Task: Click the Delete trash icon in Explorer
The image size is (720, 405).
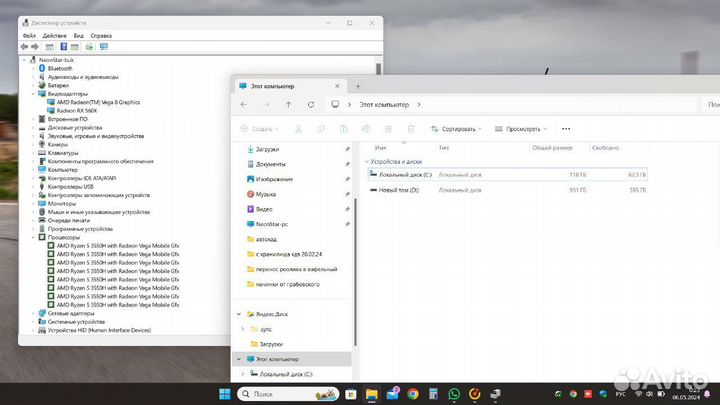Action: click(x=411, y=129)
